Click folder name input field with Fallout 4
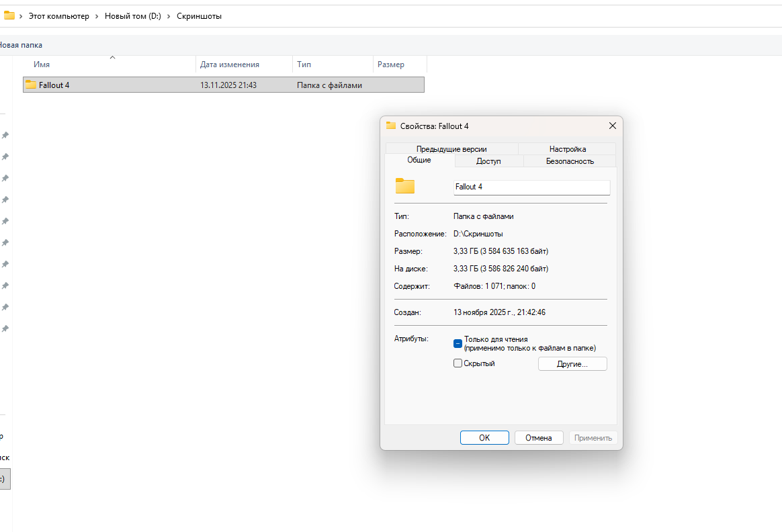This screenshot has width=782, height=532. [531, 187]
